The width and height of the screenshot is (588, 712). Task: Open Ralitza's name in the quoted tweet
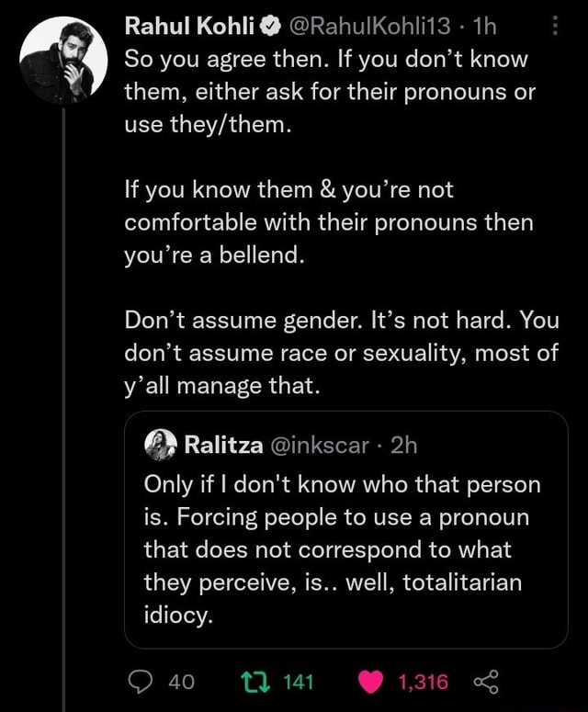coord(221,446)
